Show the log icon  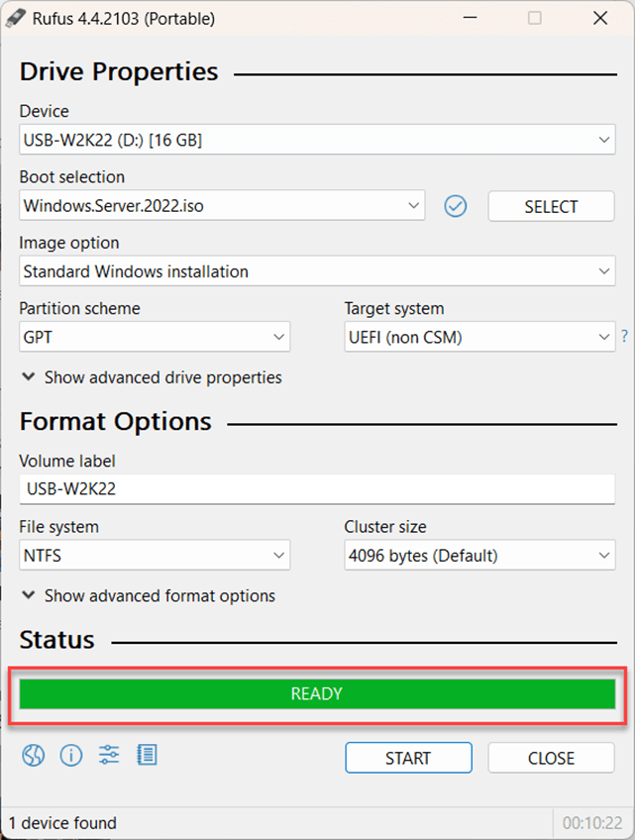147,756
